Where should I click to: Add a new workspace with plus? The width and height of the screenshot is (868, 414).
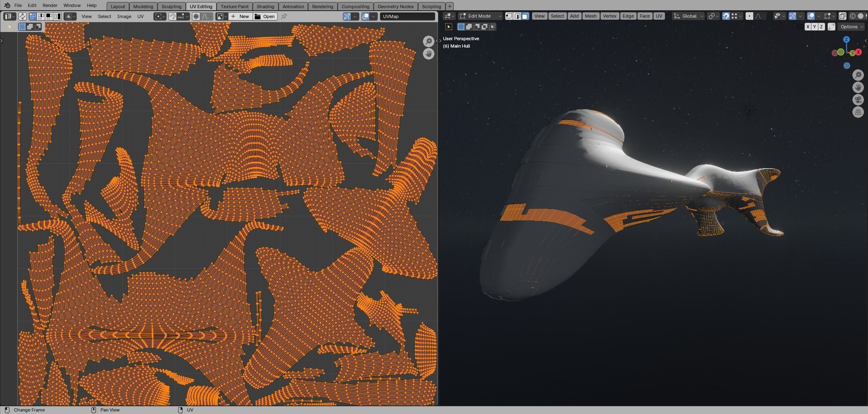(450, 6)
